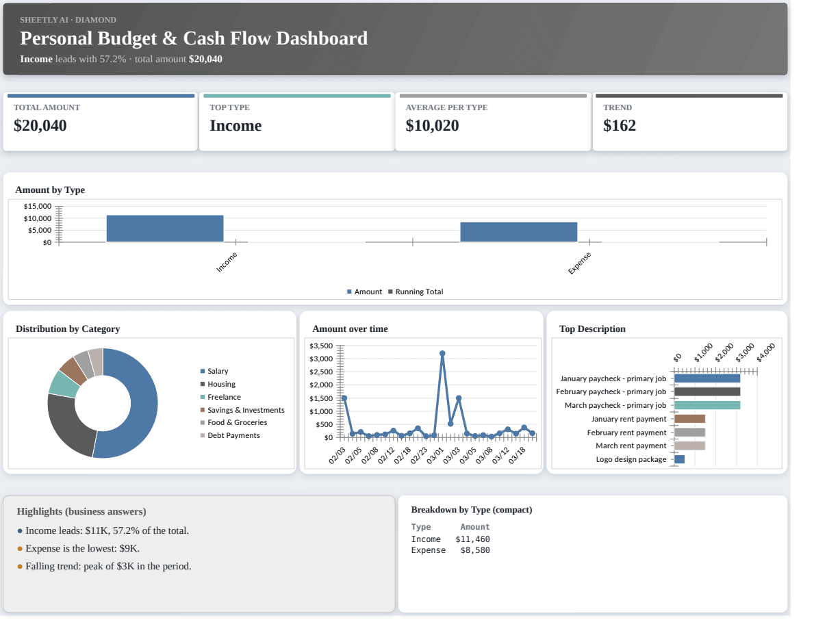Click the Food & Groceries legend entry

233,422
